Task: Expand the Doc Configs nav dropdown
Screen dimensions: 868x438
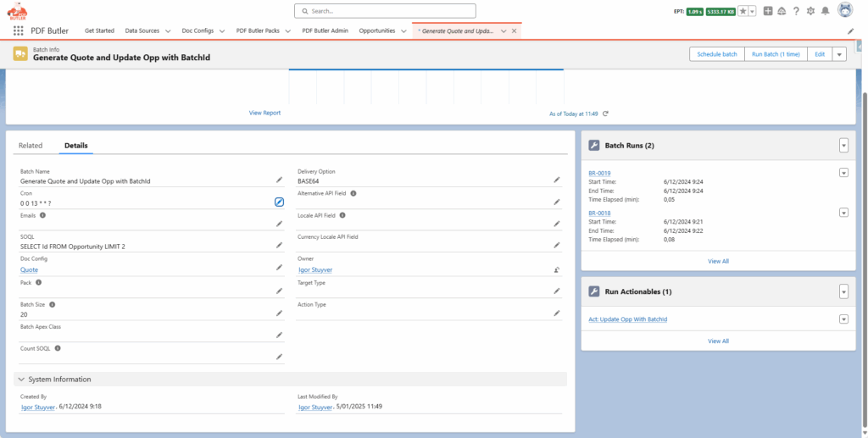Action: point(222,31)
